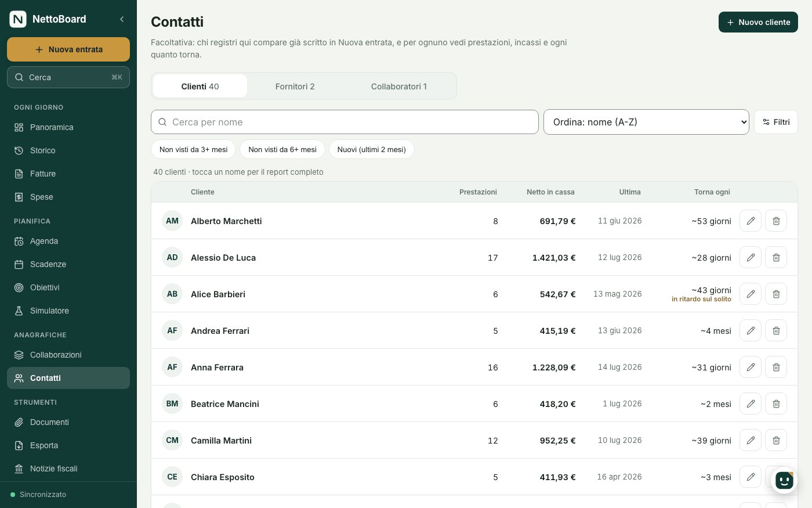Delete Alessio De Luca with trash icon
This screenshot has height=508, width=812.
click(776, 257)
